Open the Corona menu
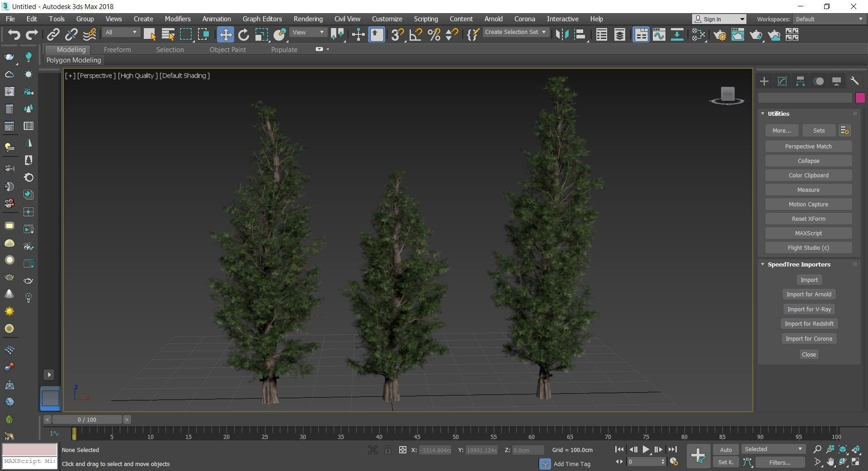 [524, 19]
